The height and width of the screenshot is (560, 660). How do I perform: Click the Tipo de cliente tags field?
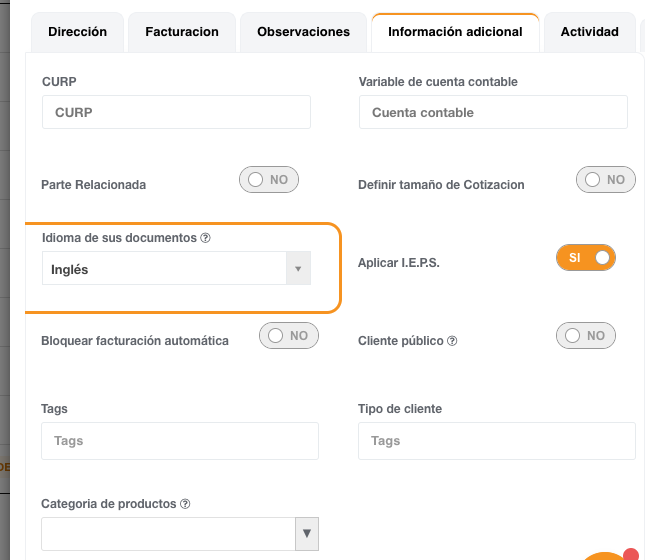(497, 441)
